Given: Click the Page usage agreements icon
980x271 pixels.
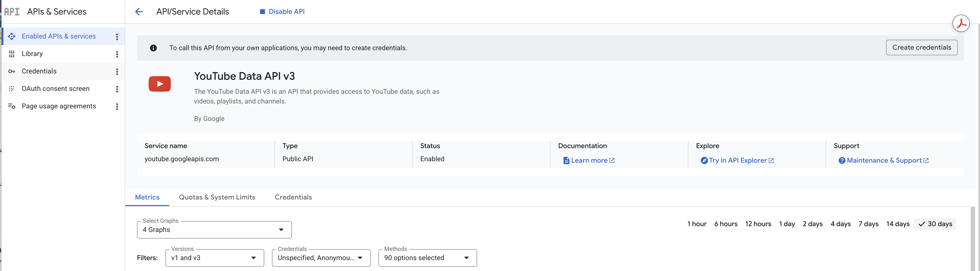Looking at the screenshot, I should click(x=12, y=106).
